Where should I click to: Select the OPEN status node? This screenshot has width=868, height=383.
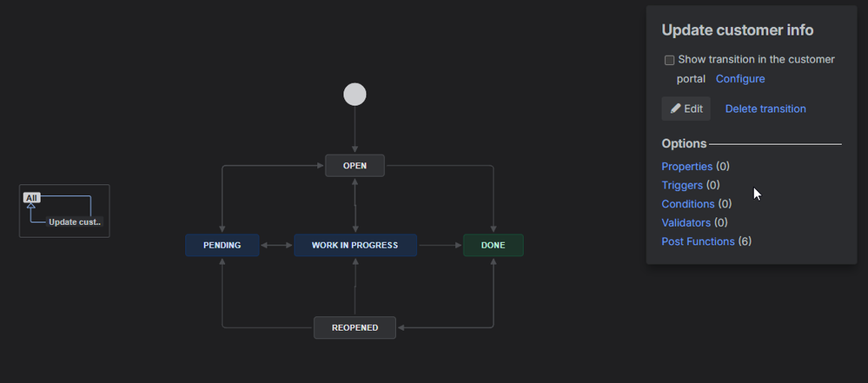coord(354,165)
